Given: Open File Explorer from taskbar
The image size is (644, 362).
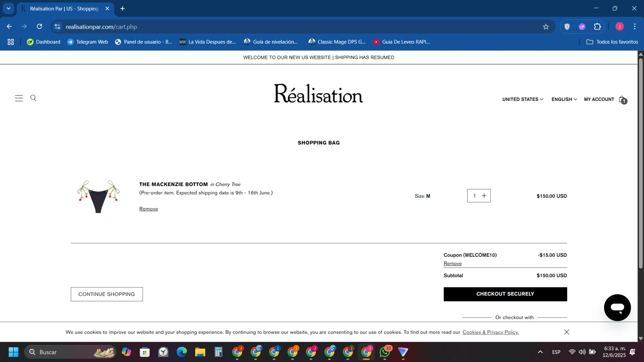Looking at the screenshot, I should [200, 352].
